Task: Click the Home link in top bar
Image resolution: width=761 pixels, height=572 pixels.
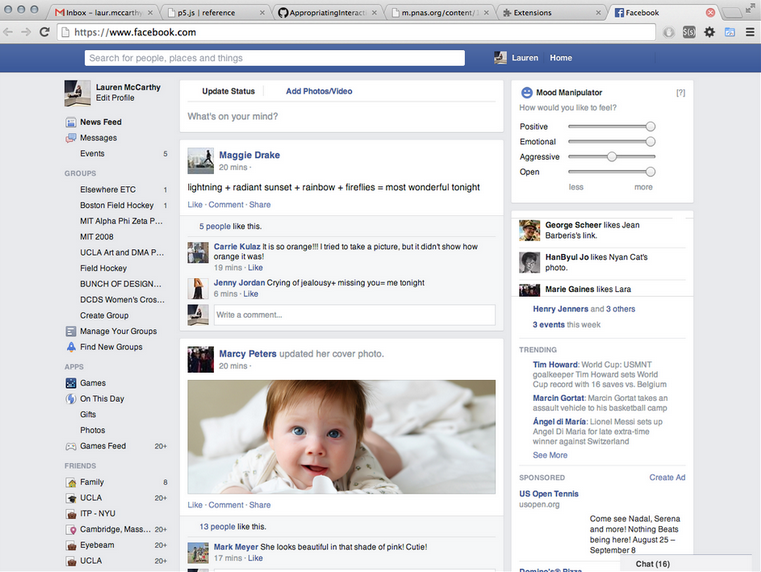Action: (x=561, y=58)
